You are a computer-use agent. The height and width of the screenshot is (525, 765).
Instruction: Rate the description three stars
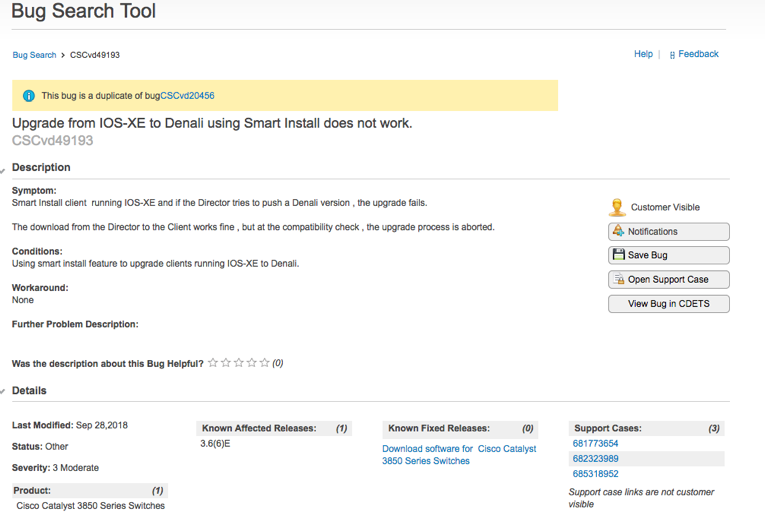239,363
